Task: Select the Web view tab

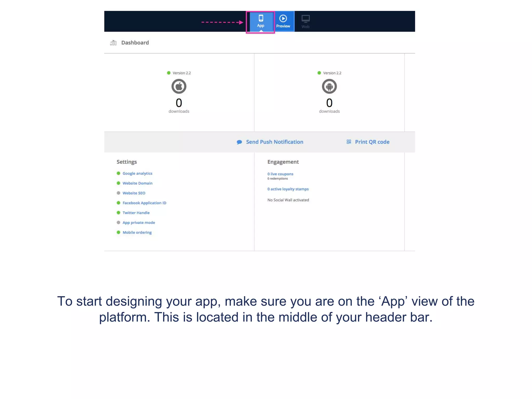Action: pyautogui.click(x=305, y=26)
